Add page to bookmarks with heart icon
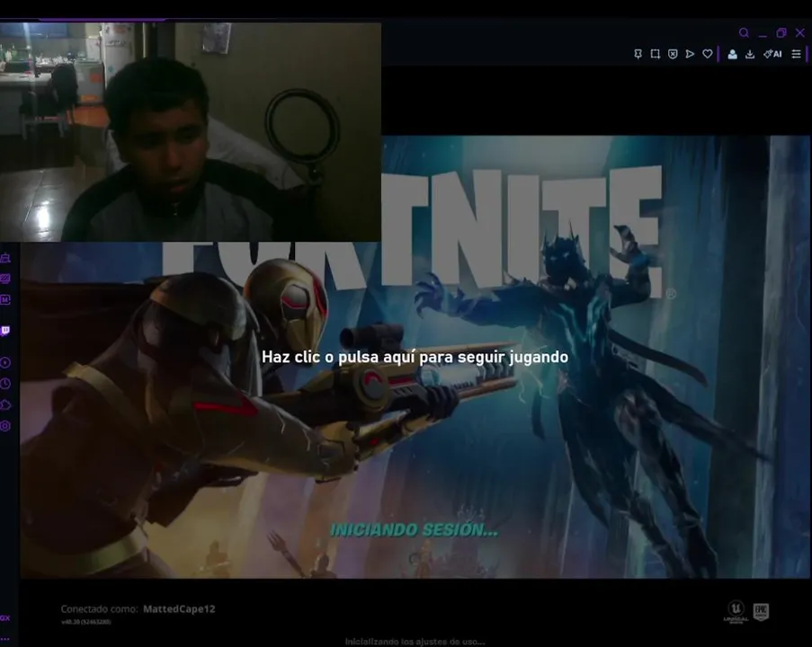Image resolution: width=812 pixels, height=647 pixels. tap(708, 54)
